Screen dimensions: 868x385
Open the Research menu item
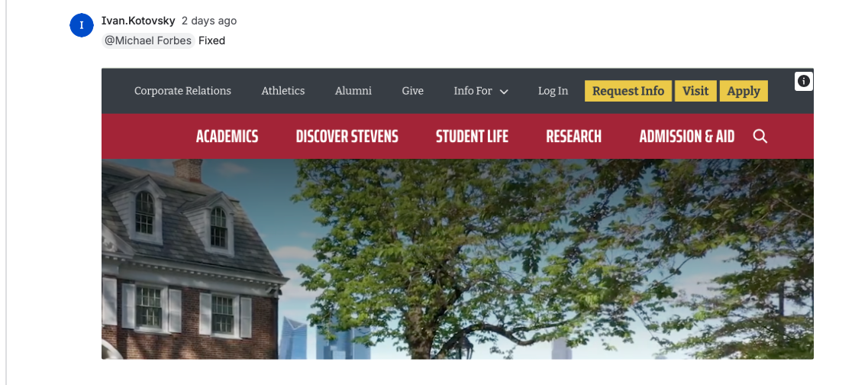coord(573,136)
